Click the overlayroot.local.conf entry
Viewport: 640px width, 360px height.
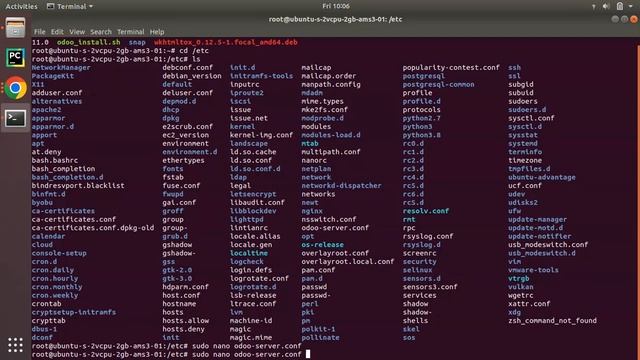point(347,262)
